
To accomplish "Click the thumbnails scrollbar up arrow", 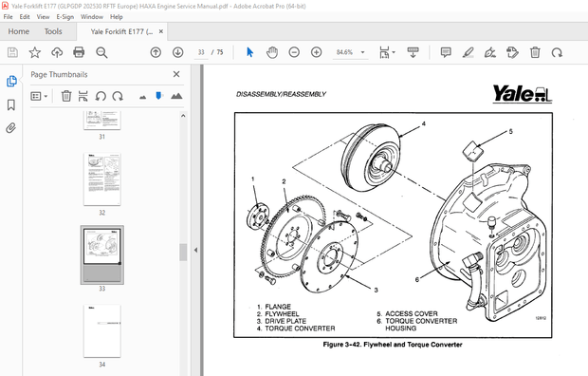I will pyautogui.click(x=183, y=116).
